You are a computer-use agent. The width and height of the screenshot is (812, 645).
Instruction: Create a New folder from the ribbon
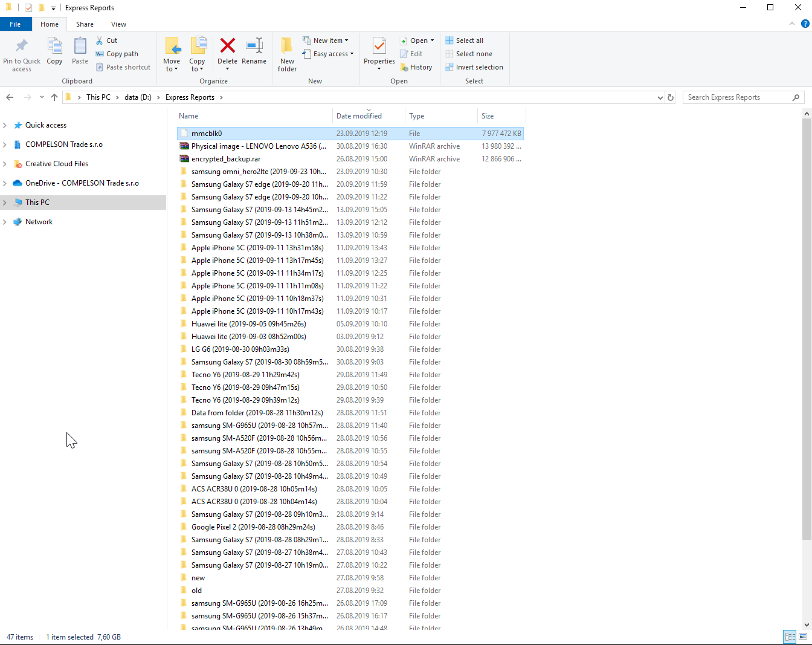287,54
